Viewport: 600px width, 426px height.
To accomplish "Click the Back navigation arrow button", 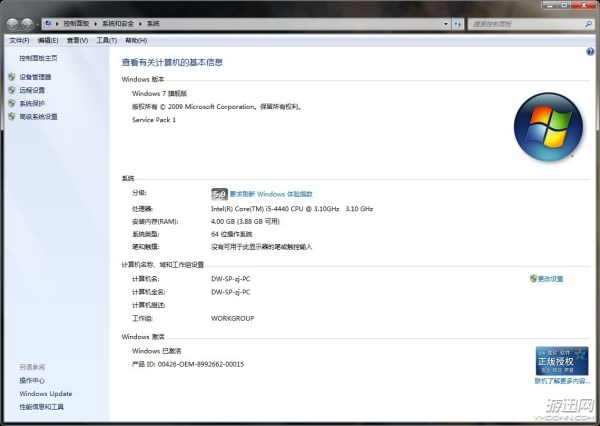I will 12,24.
